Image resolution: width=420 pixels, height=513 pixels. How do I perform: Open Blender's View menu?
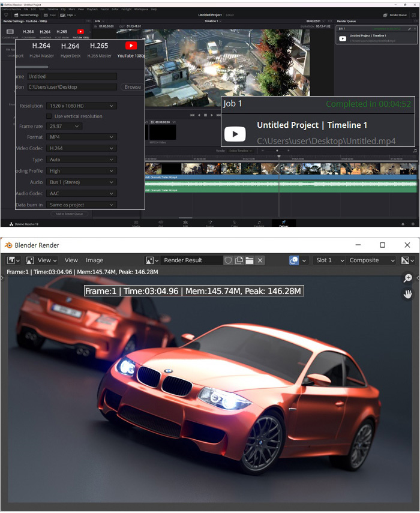71,260
